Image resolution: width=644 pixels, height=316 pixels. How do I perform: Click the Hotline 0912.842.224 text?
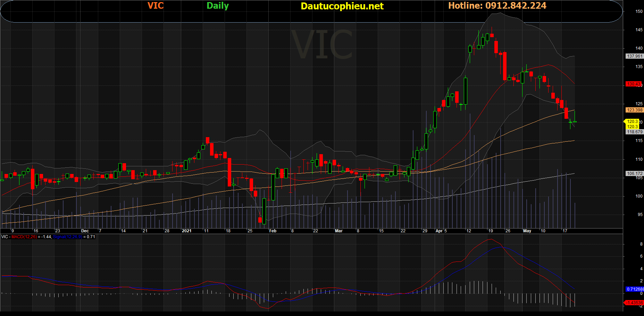pyautogui.click(x=497, y=6)
